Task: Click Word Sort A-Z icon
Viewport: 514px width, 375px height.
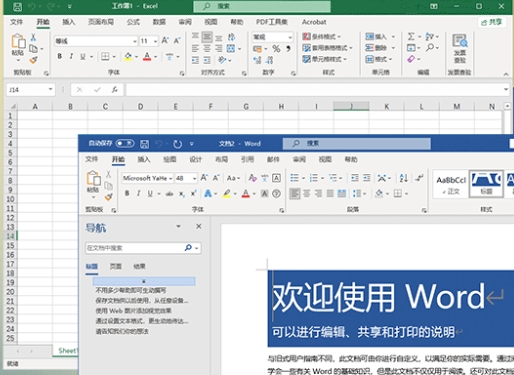Action: (x=404, y=178)
